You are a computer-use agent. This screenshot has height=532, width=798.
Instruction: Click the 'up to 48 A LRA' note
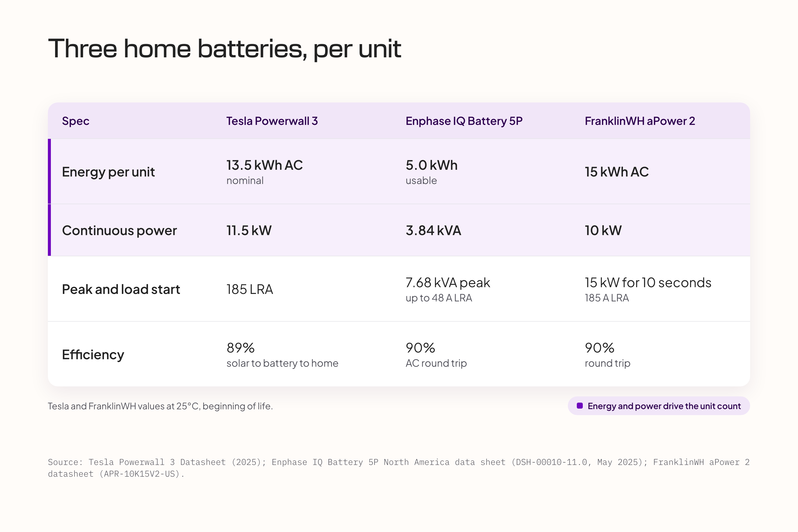pyautogui.click(x=439, y=298)
